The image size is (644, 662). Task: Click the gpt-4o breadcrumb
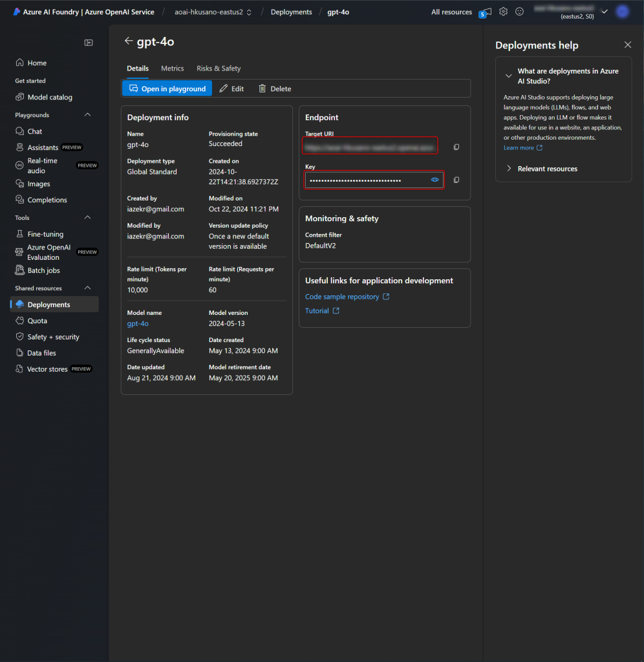pos(338,12)
